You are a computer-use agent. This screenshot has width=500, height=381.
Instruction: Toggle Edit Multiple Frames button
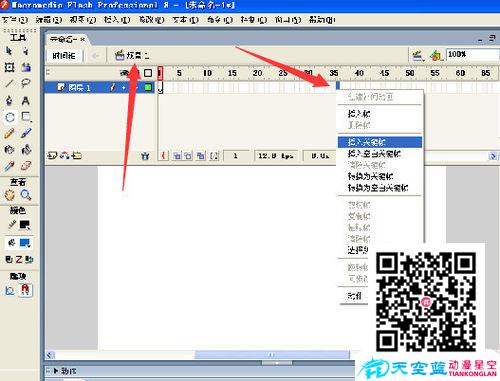point(201,156)
